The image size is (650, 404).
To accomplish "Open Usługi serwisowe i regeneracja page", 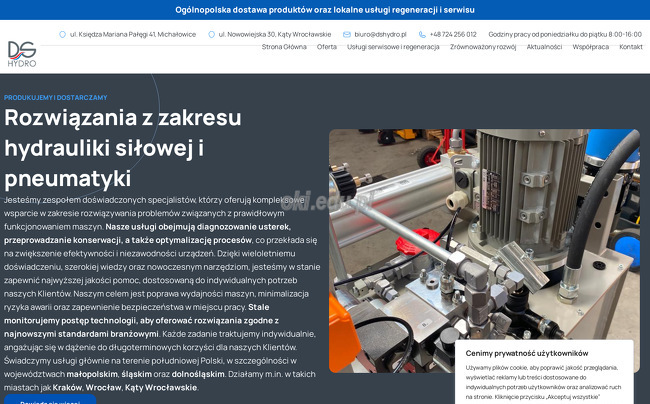I will pos(393,47).
